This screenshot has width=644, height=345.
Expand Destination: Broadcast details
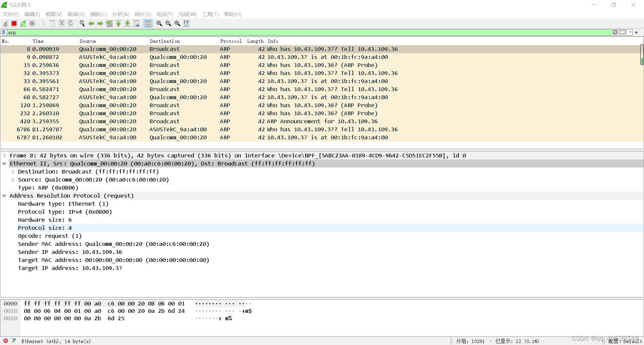point(13,171)
